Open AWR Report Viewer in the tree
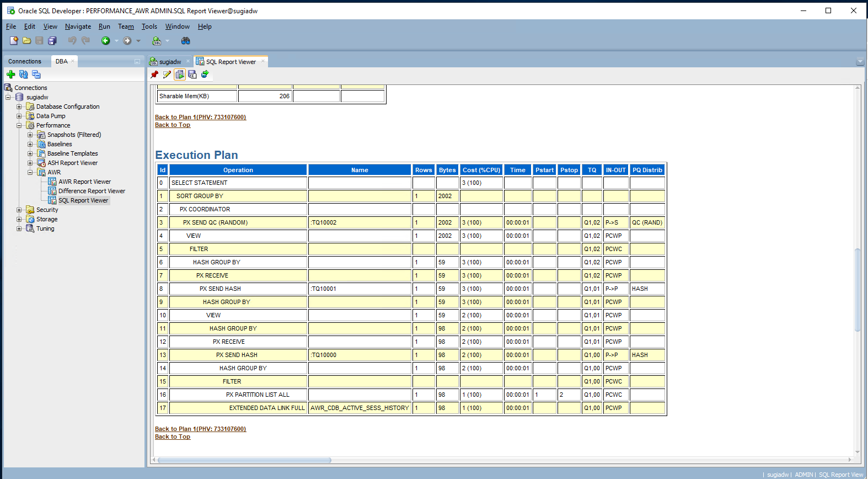 (x=84, y=182)
